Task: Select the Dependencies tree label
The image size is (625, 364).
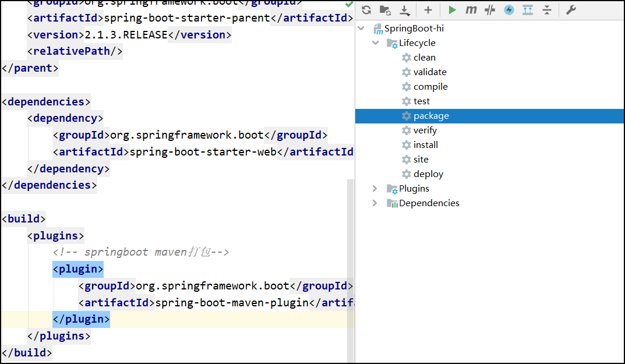Action: coord(429,203)
